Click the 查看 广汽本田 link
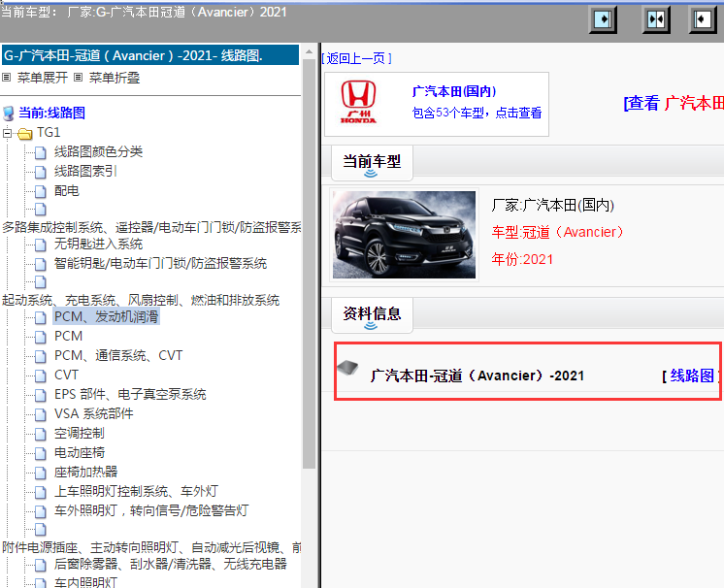Screen dimensions: 724x588 674,103
